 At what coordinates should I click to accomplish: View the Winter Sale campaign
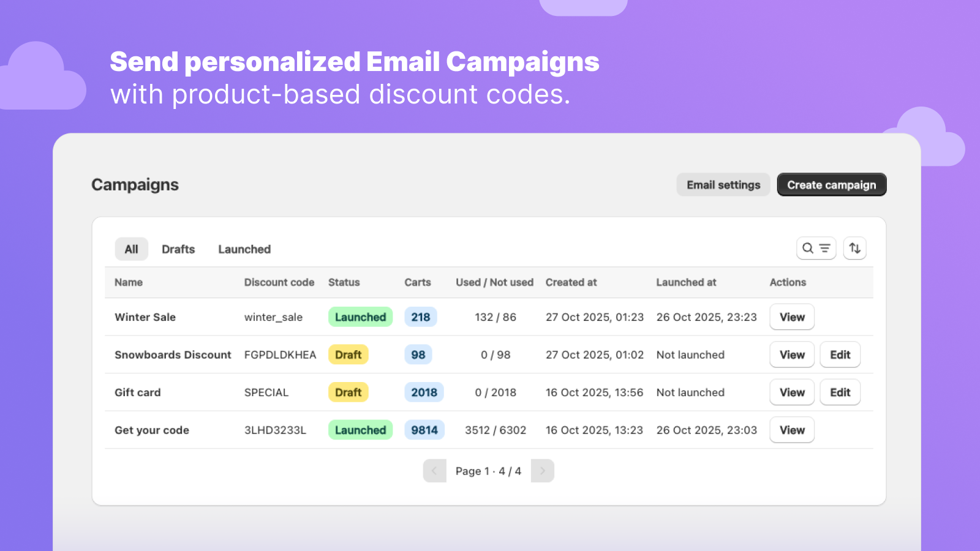791,317
